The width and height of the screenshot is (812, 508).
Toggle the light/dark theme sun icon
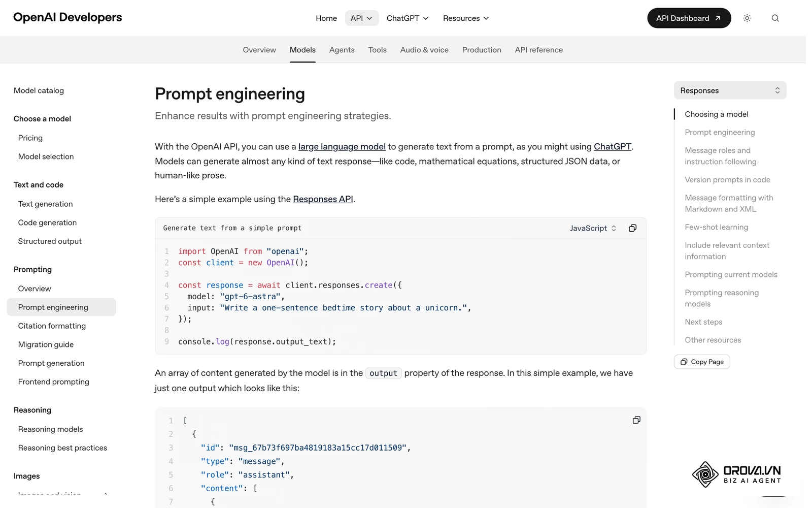(x=747, y=18)
